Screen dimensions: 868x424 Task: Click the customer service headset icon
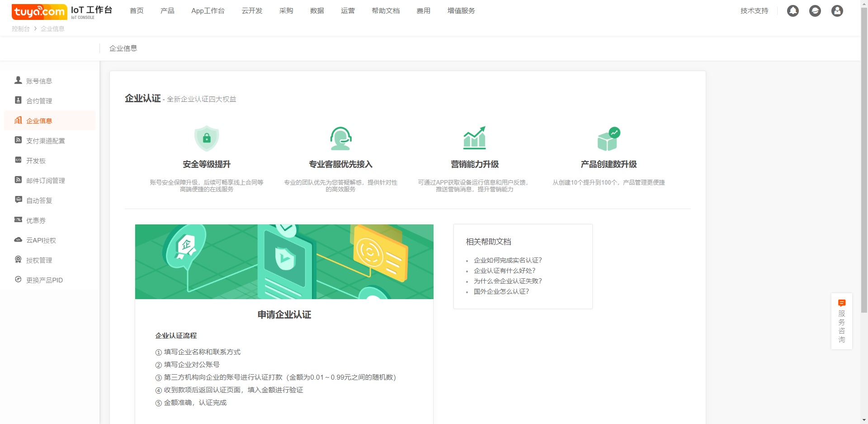[340, 138]
